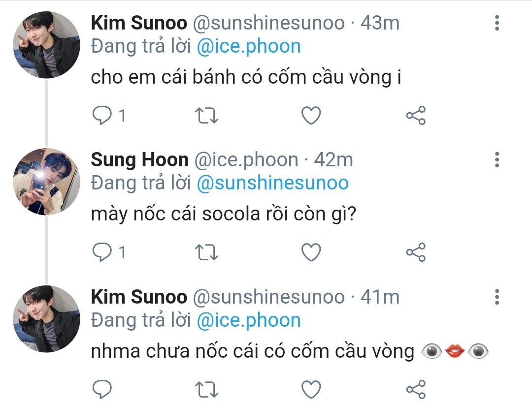Like the 41m Kim Sunoo tweet
The height and width of the screenshot is (402, 532).
tap(311, 389)
